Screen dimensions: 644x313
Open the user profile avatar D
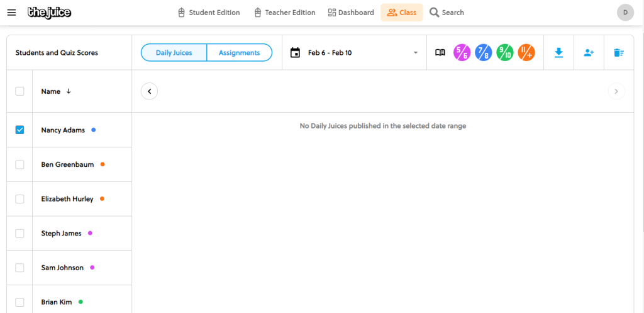[x=625, y=13]
